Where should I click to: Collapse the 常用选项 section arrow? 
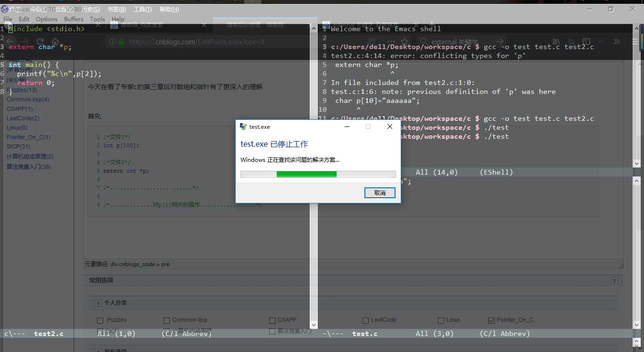click(614, 280)
